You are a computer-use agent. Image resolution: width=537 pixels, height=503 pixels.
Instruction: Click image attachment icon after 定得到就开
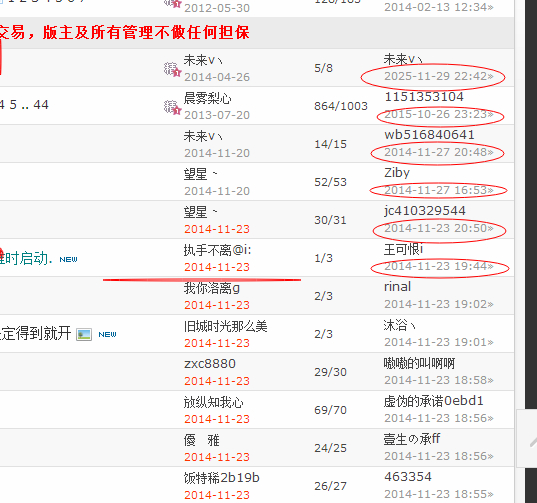(x=84, y=334)
